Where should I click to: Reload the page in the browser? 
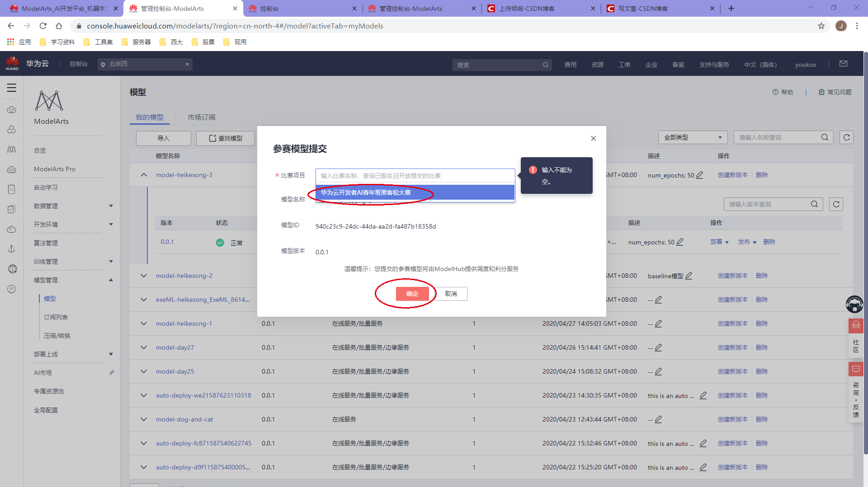point(43,26)
